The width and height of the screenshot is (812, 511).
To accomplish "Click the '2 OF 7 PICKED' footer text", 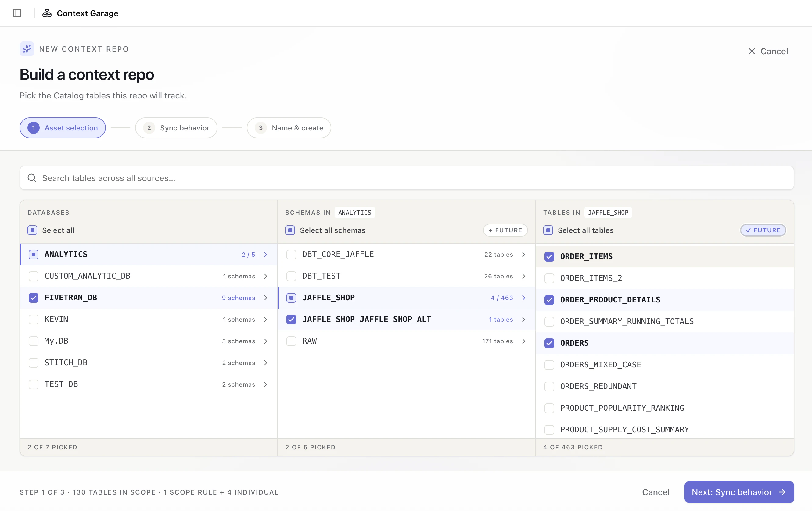I will 52,447.
